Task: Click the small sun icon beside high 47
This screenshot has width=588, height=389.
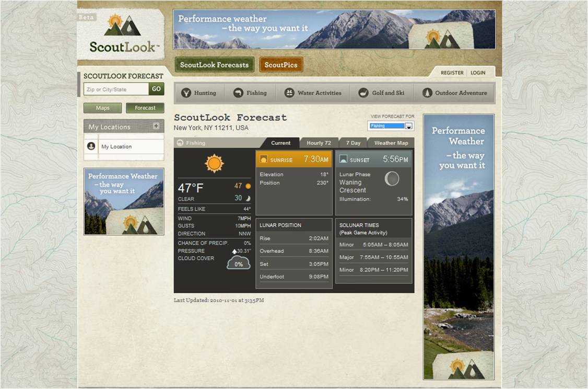Action: point(248,186)
